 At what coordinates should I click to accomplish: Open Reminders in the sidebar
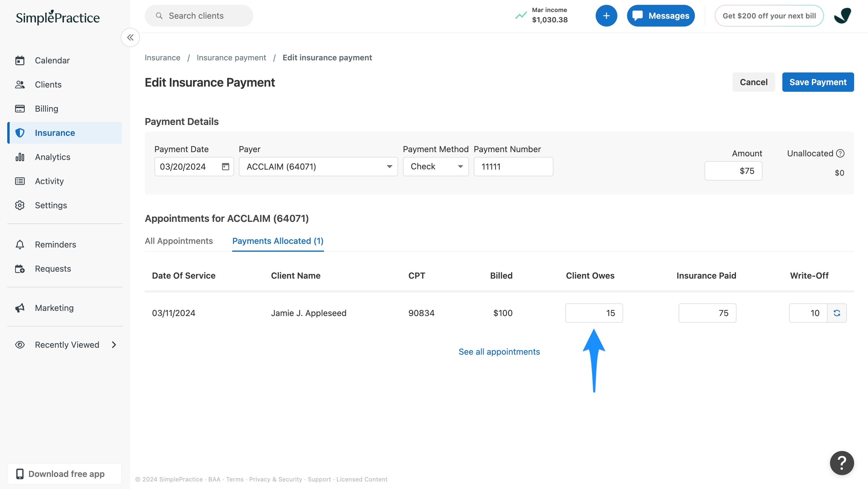64,245
